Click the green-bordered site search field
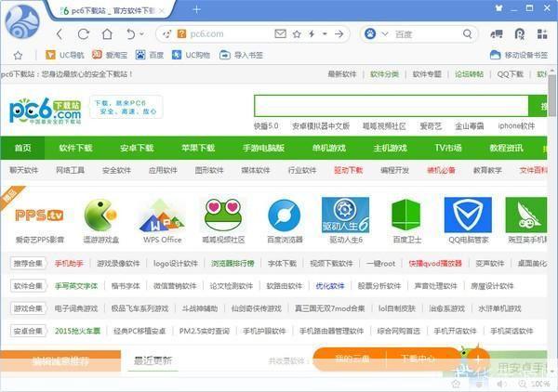 (x=392, y=106)
